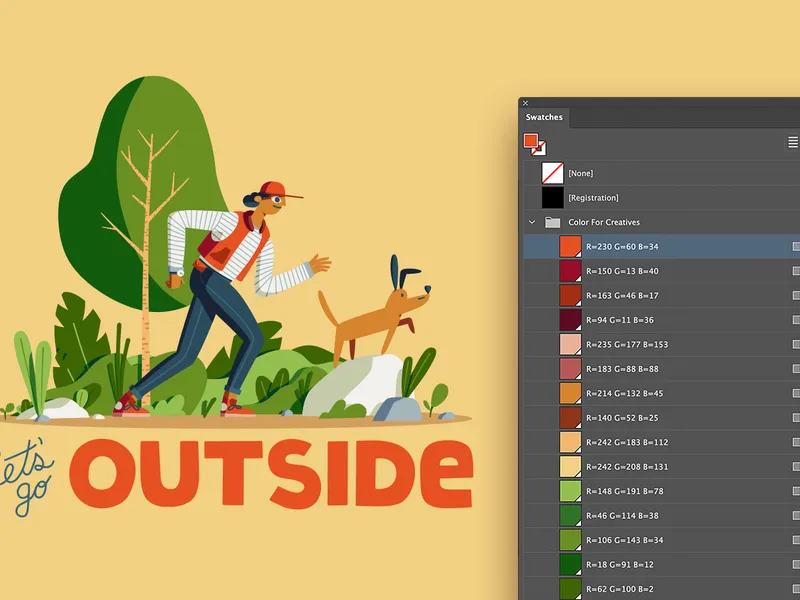Choose the [None] swatch
Screen dimensions: 800x600
point(553,173)
